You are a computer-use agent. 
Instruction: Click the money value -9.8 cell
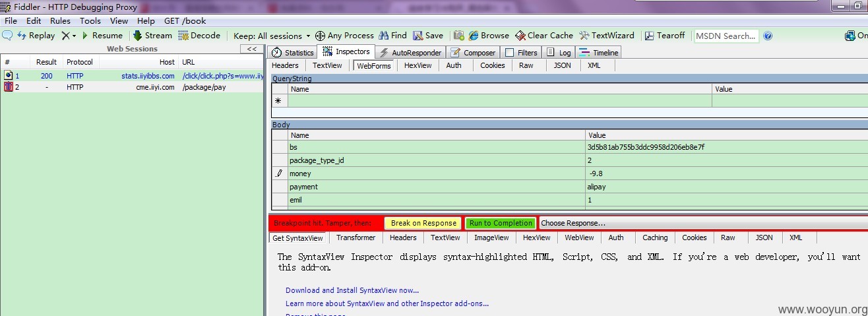click(727, 174)
